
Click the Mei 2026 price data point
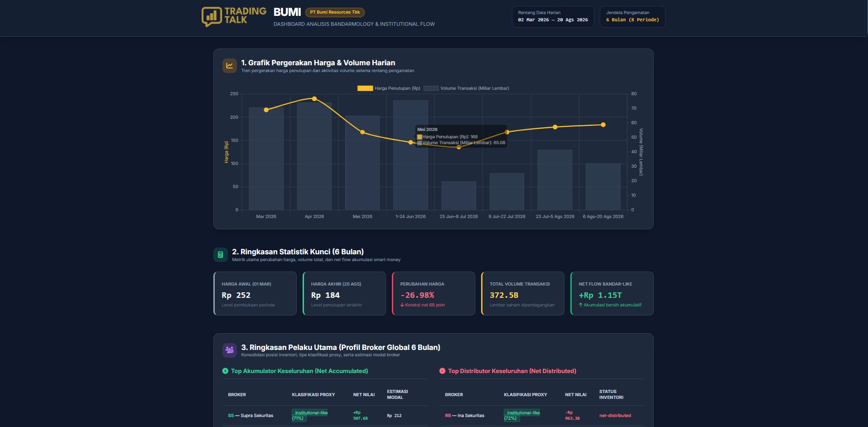click(362, 132)
